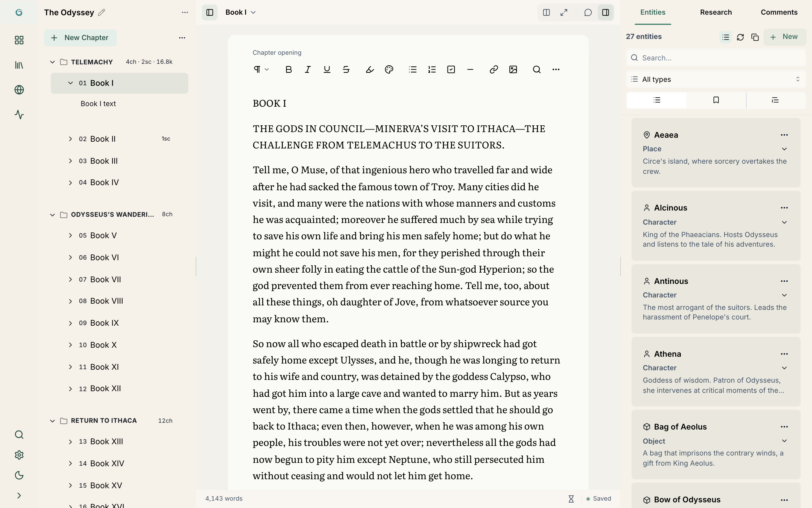
Task: Click the app logo icon
Action: (19, 12)
